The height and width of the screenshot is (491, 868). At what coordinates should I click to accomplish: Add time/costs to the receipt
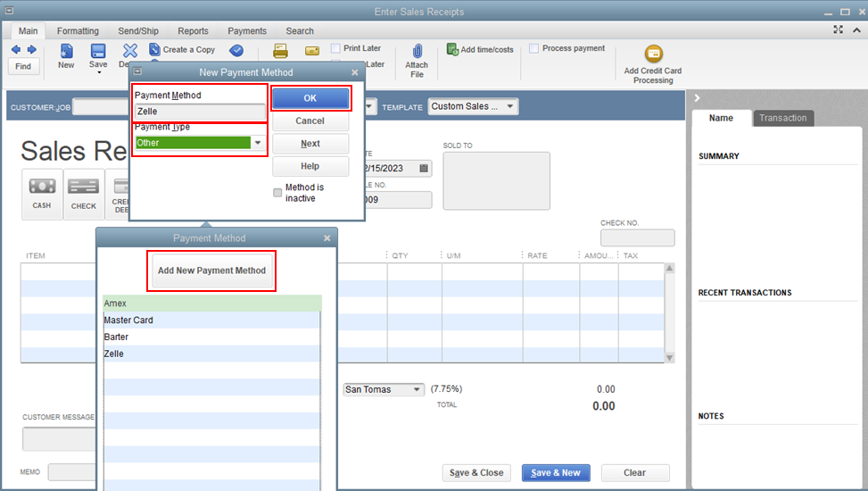[480, 49]
